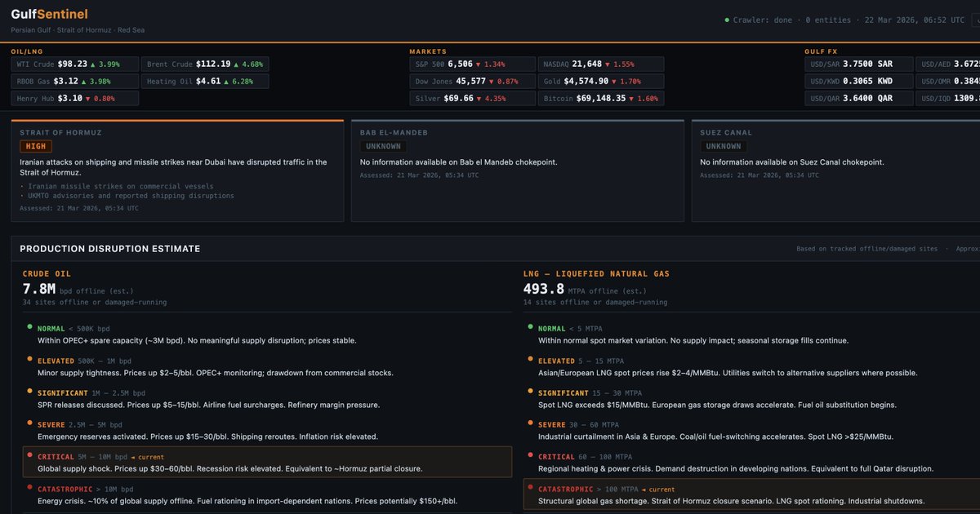Select the Brent Crude $112.19 ticker
Image resolution: width=980 pixels, height=514 pixels.
click(205, 64)
